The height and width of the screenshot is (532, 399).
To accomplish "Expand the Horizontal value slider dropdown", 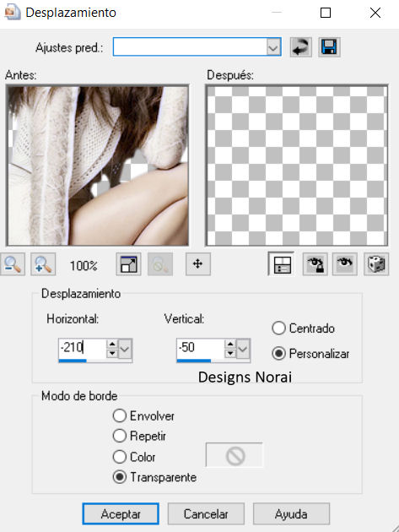I will point(125,349).
